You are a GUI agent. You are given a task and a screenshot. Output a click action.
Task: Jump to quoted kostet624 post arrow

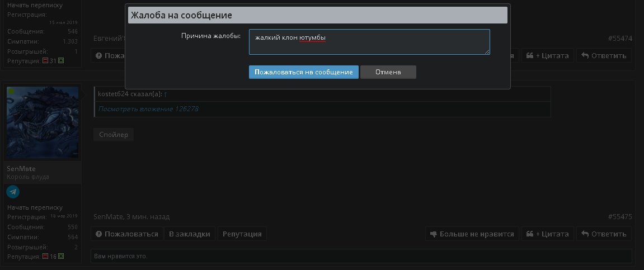click(x=166, y=94)
